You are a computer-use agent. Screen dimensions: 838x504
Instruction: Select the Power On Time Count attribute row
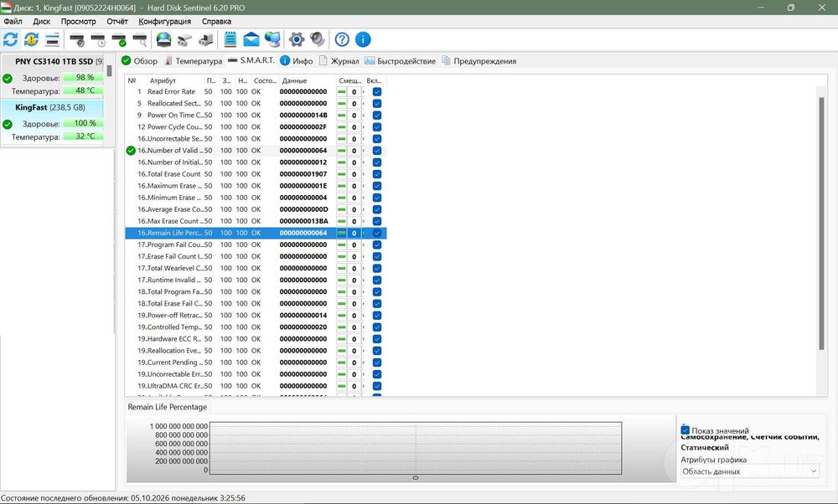point(256,116)
